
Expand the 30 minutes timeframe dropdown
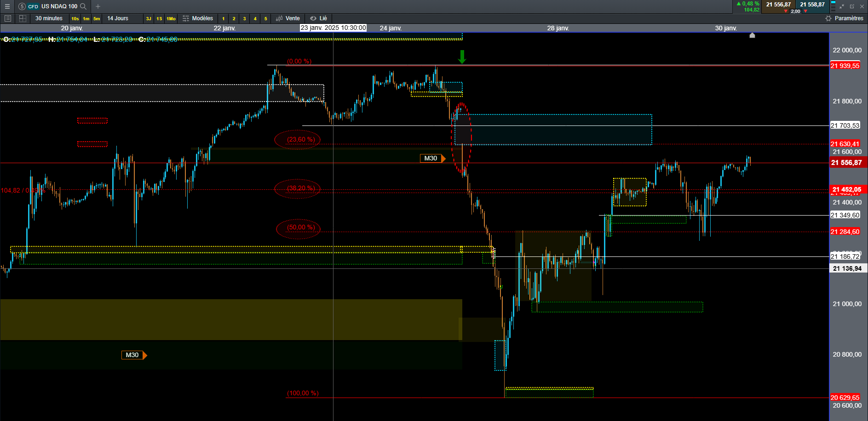49,18
